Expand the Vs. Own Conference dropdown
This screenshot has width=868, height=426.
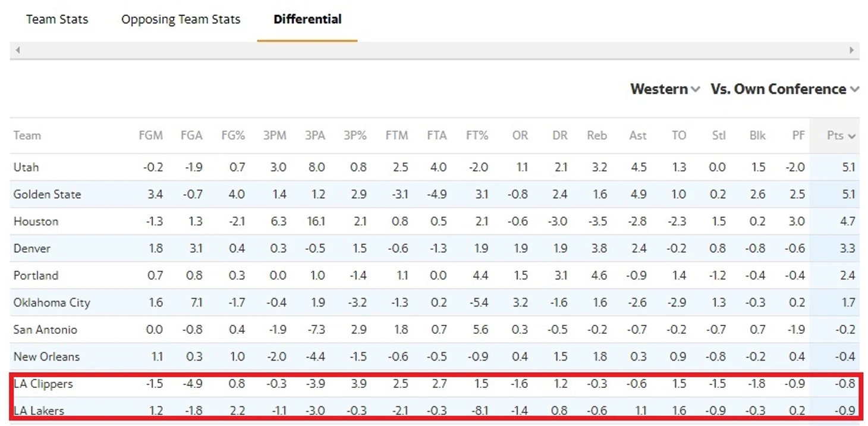[x=785, y=89]
